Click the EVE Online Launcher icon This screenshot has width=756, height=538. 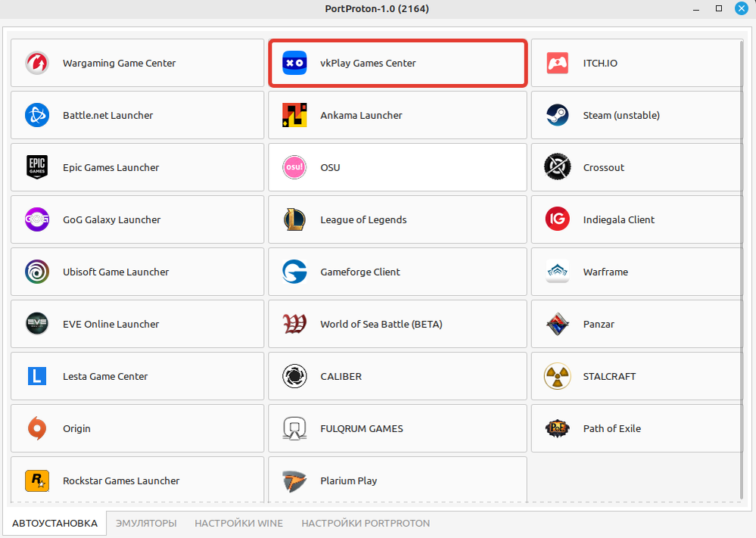pyautogui.click(x=37, y=324)
